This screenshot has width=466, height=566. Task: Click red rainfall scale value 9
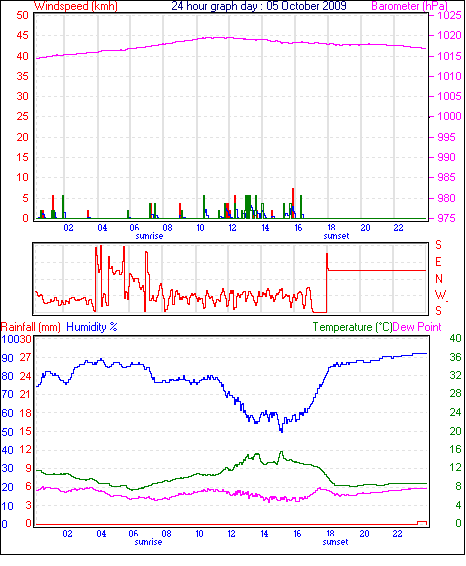pyautogui.click(x=28, y=468)
